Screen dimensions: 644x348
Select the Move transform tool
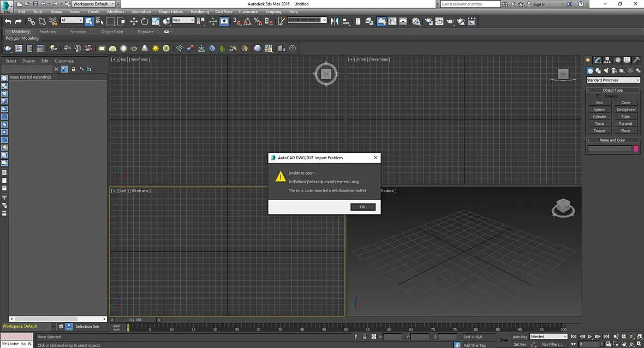point(134,21)
